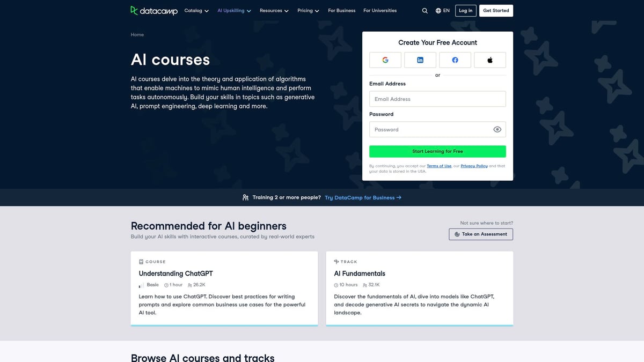This screenshot has height=362, width=644.
Task: Click the people icon beside Training 2 or more
Action: (x=246, y=197)
